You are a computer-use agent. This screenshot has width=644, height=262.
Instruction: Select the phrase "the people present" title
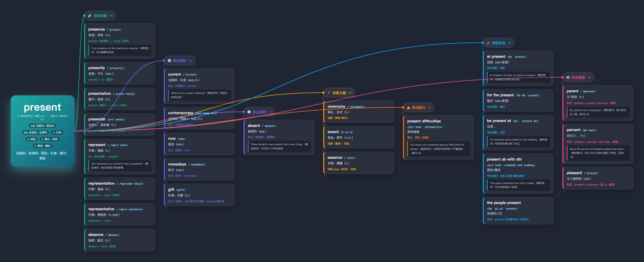click(504, 203)
